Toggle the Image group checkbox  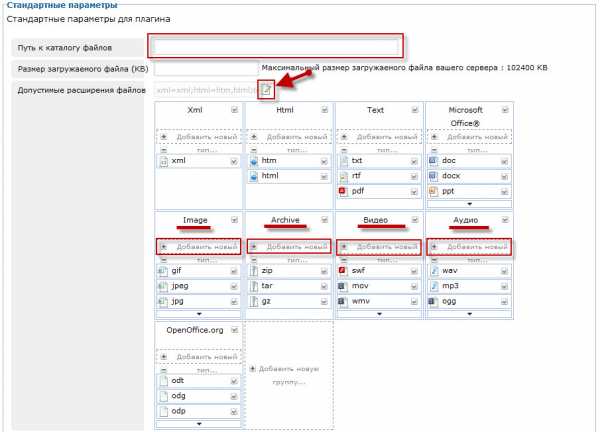pos(234,220)
